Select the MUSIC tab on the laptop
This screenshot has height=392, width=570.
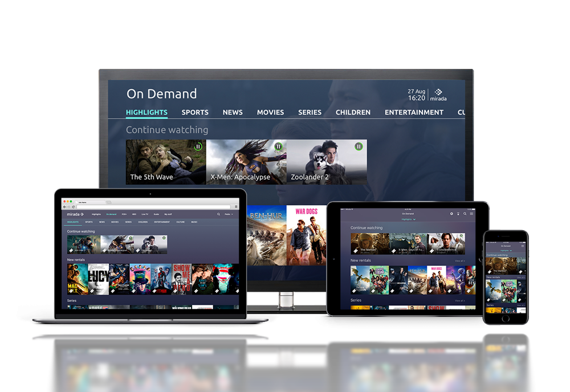(194, 222)
